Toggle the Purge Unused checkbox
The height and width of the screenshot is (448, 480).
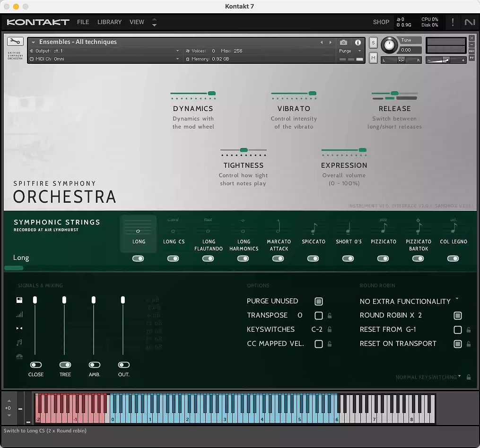click(x=319, y=301)
